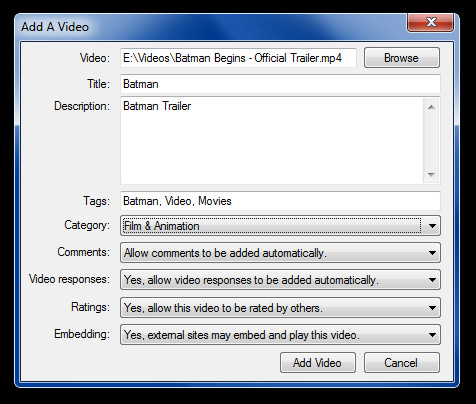Click the Video responses label
Screen dimensions: 476x404
pyautogui.click(x=69, y=279)
